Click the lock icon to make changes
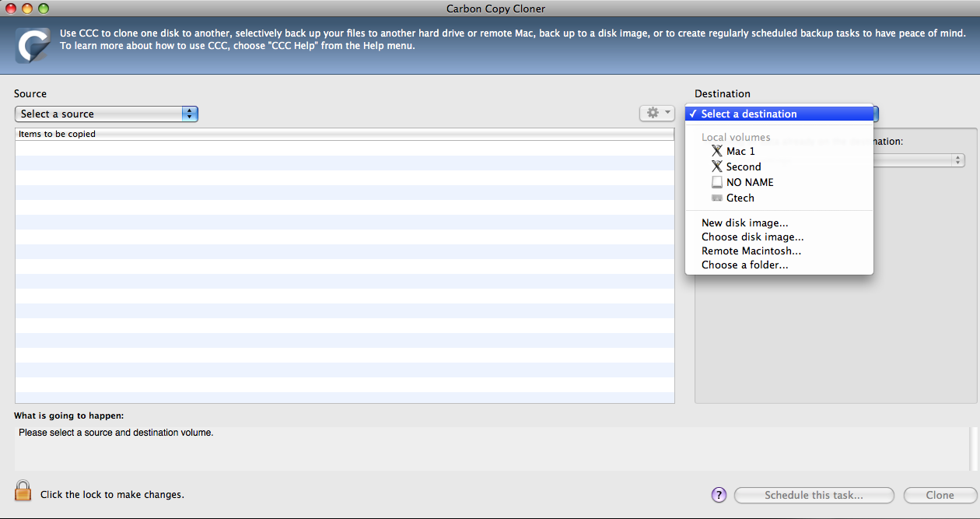This screenshot has width=980, height=519. pos(23,491)
